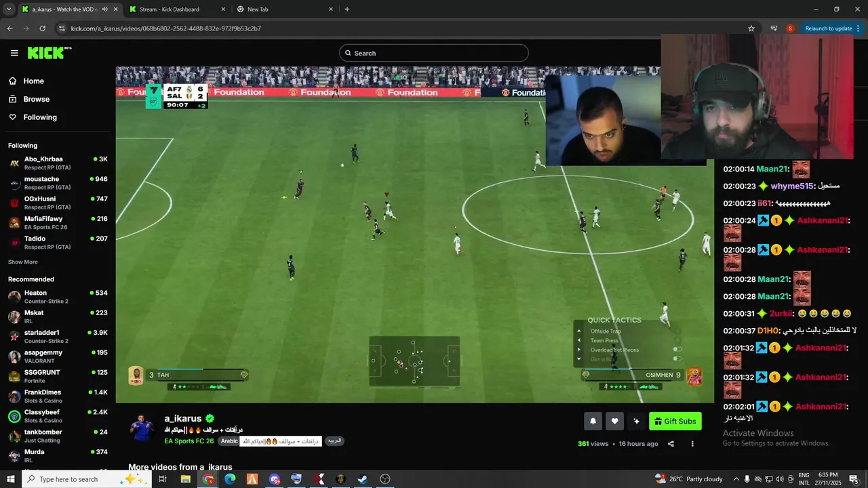
Task: Toggle the heart follow button
Action: (614, 421)
